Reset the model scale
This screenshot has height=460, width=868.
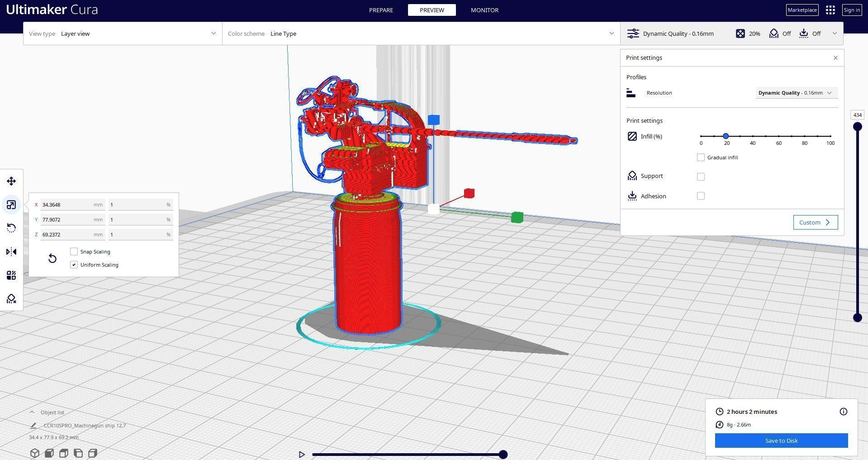[x=52, y=258]
